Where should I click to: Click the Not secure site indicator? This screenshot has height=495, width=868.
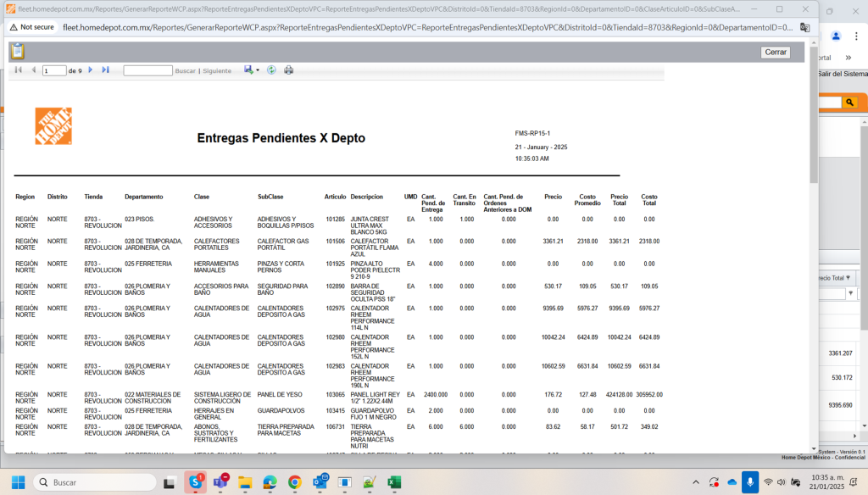coord(32,27)
